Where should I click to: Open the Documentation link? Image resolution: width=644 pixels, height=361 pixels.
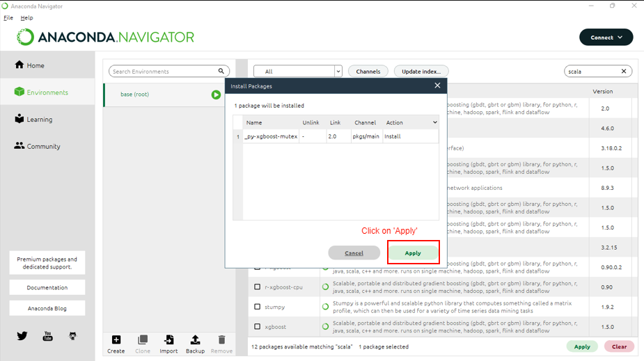click(47, 287)
